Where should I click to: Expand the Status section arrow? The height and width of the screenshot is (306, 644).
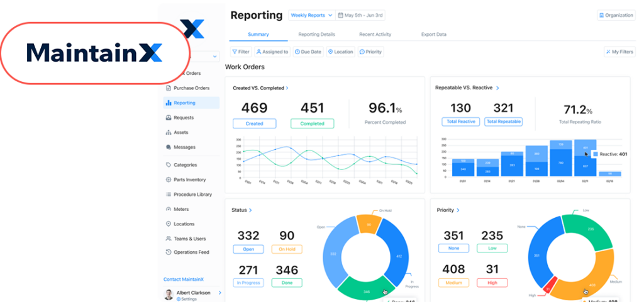(250, 210)
